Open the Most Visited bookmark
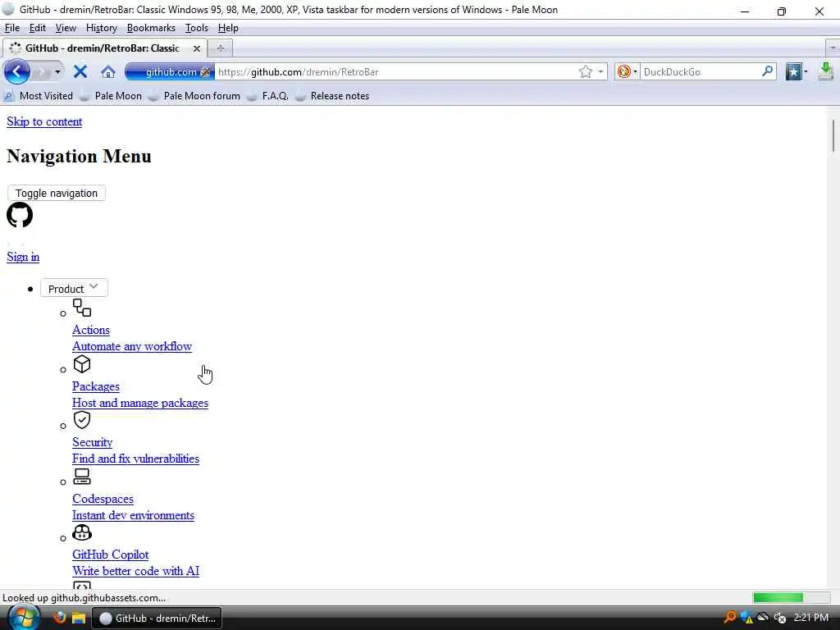 click(39, 96)
